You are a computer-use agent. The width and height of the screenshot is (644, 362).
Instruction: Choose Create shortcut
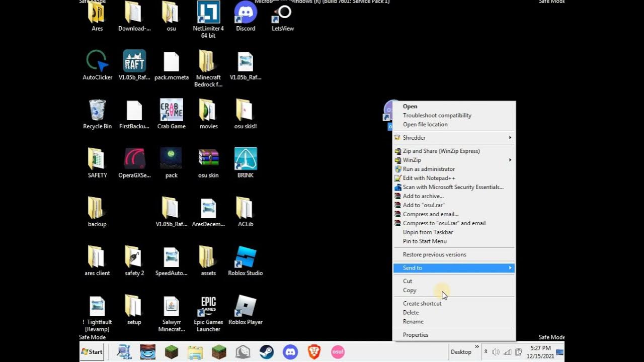[x=422, y=304]
